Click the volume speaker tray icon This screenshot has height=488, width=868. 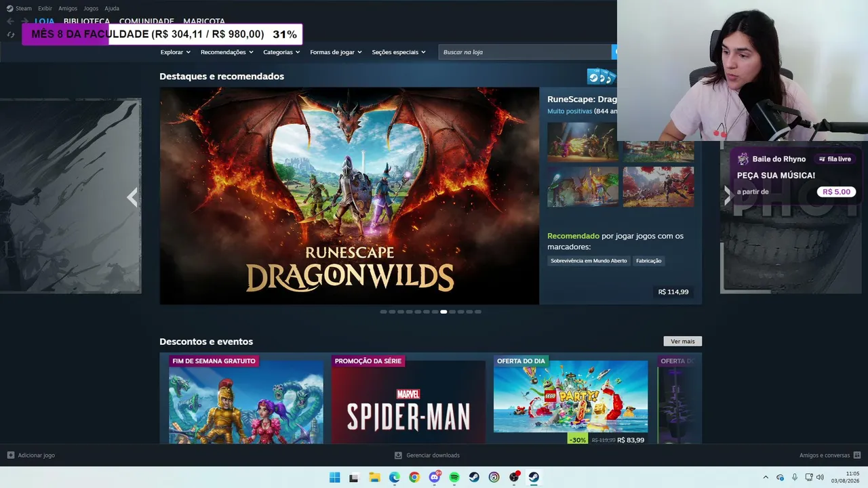820,477
